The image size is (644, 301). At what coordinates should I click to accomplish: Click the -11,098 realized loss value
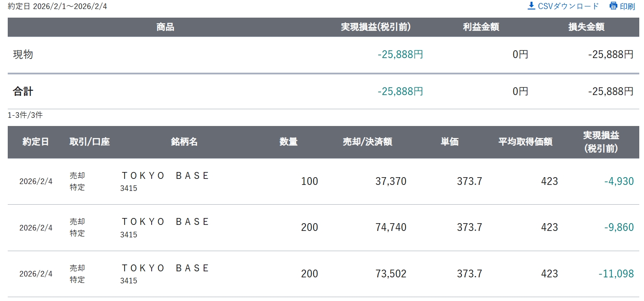tap(616, 274)
